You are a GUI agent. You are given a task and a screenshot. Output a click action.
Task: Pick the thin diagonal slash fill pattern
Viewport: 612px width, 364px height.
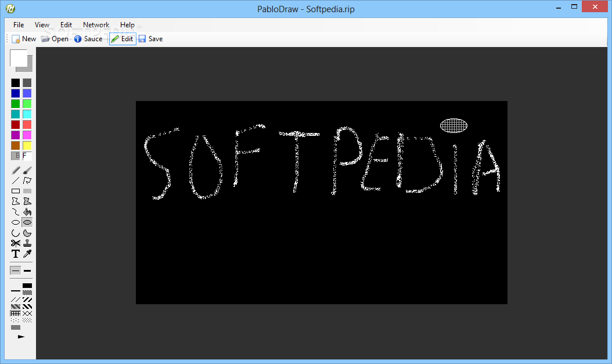[x=16, y=300]
